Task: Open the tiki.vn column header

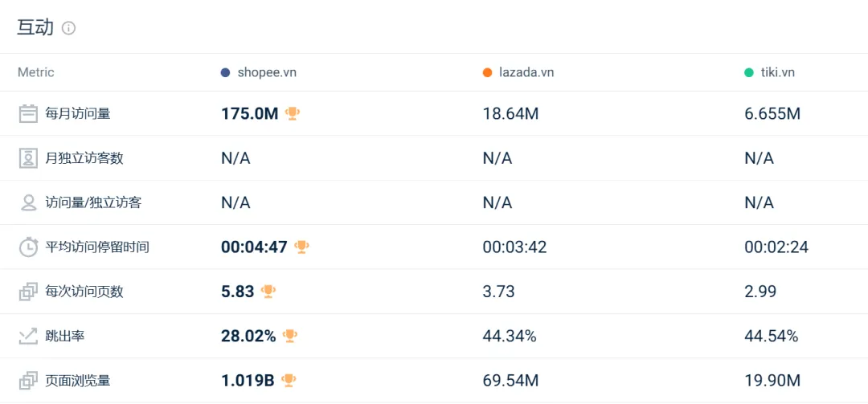Action: tap(778, 72)
